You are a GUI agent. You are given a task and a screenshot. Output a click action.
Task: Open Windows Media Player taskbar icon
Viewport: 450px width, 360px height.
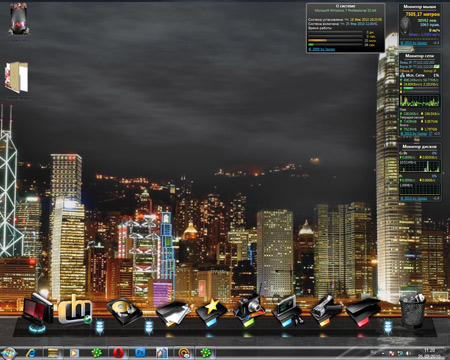pos(74,353)
